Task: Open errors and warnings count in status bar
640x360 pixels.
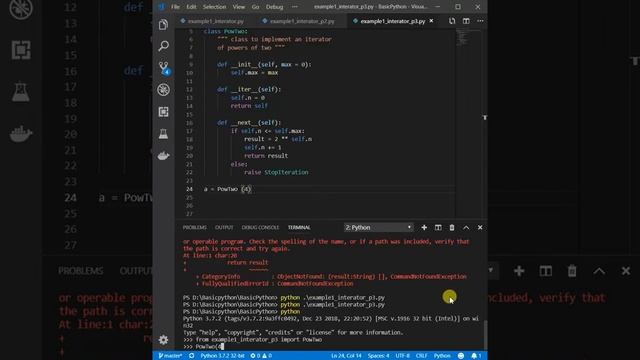Action: (x=261, y=356)
